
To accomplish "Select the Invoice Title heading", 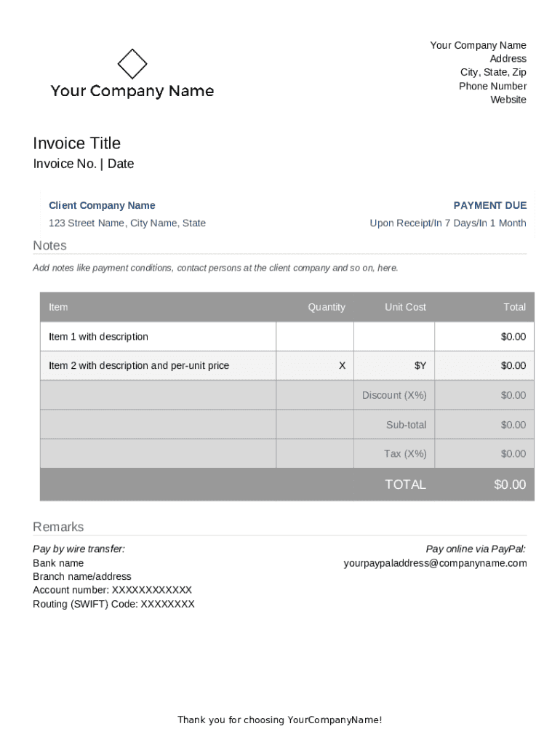I will pos(77,143).
